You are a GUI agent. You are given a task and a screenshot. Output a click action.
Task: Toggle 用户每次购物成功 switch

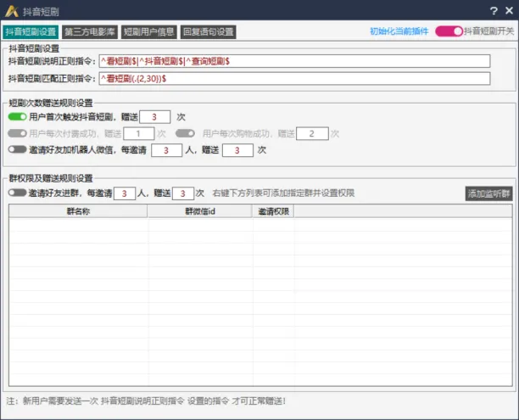185,133
